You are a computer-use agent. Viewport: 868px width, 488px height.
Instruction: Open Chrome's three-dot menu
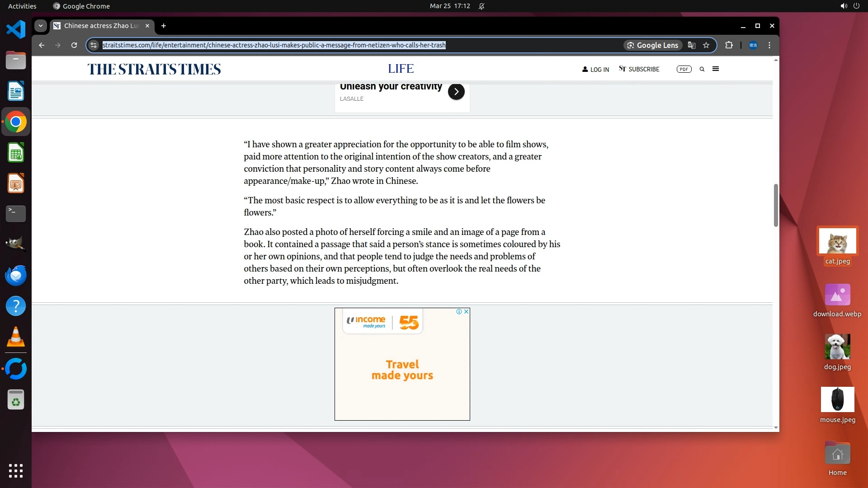[769, 45]
